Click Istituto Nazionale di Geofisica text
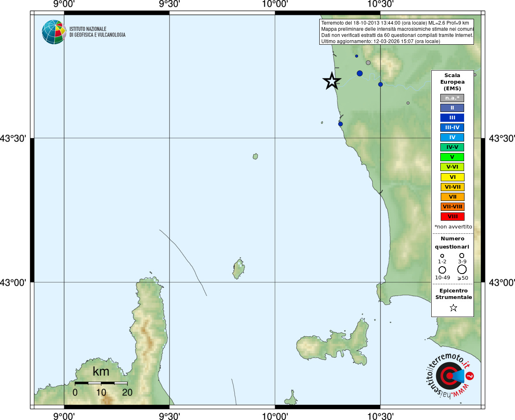Image resolution: width=515 pixels, height=420 pixels. (x=97, y=32)
